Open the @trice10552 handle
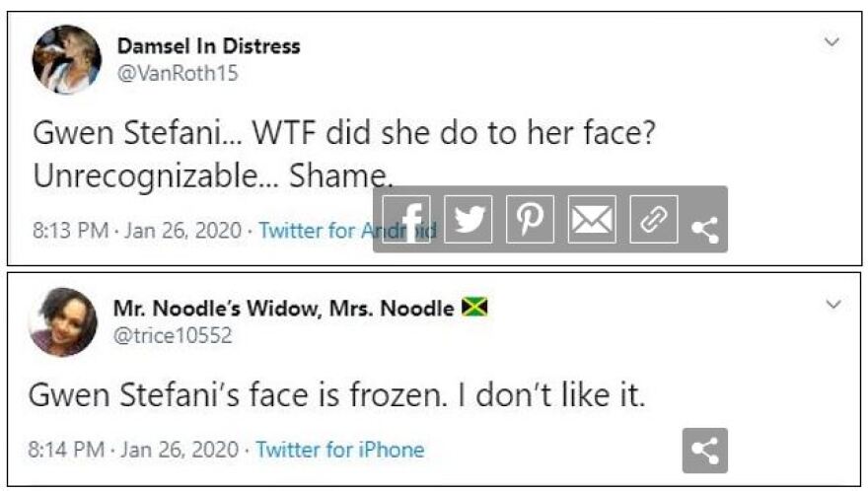The image size is (868, 491). point(173,335)
